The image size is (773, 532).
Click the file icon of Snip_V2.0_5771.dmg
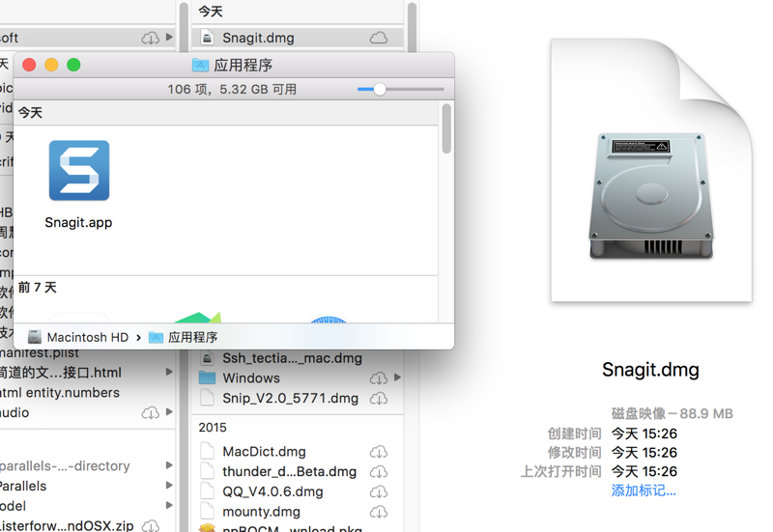[x=208, y=398]
